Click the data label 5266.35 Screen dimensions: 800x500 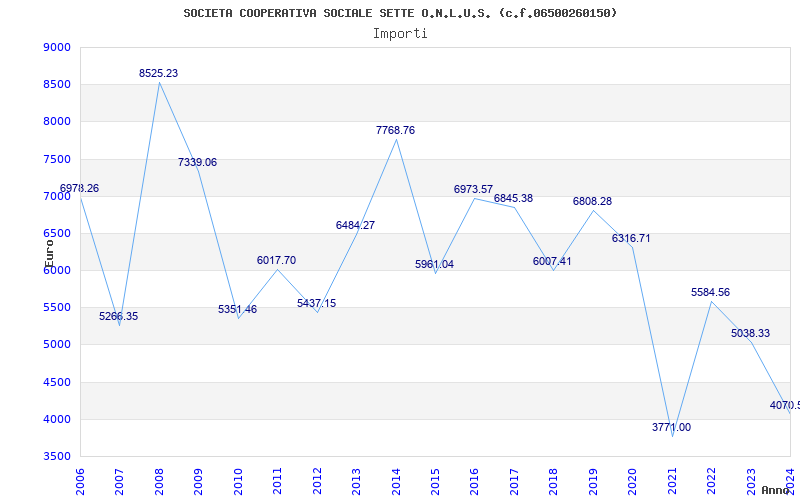[x=118, y=316]
